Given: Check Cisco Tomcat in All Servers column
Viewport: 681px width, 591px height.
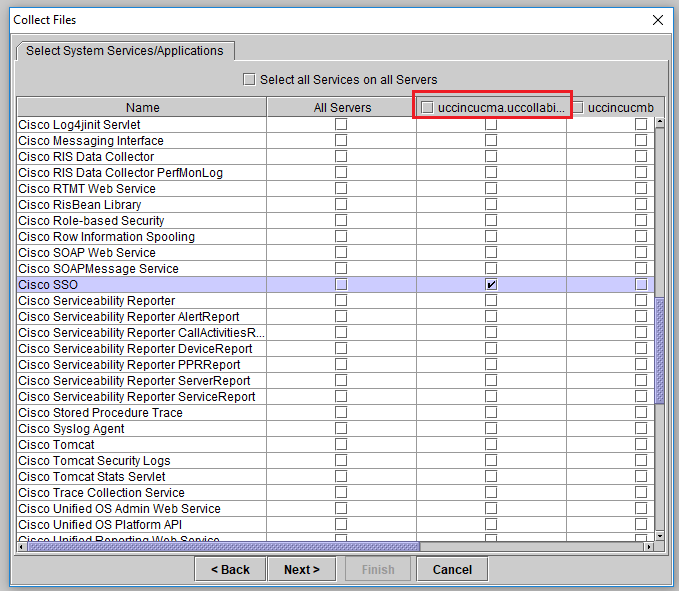Looking at the screenshot, I should [x=341, y=444].
